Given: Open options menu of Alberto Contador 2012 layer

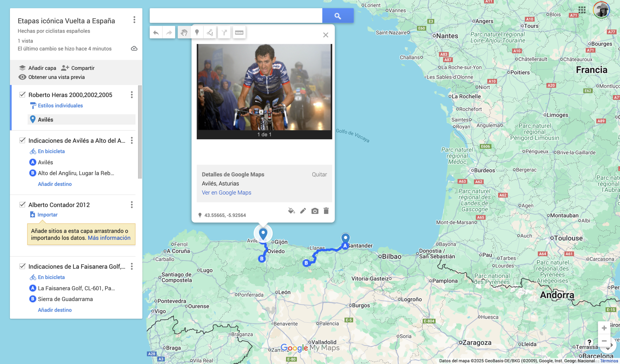Looking at the screenshot, I should pyautogui.click(x=132, y=205).
